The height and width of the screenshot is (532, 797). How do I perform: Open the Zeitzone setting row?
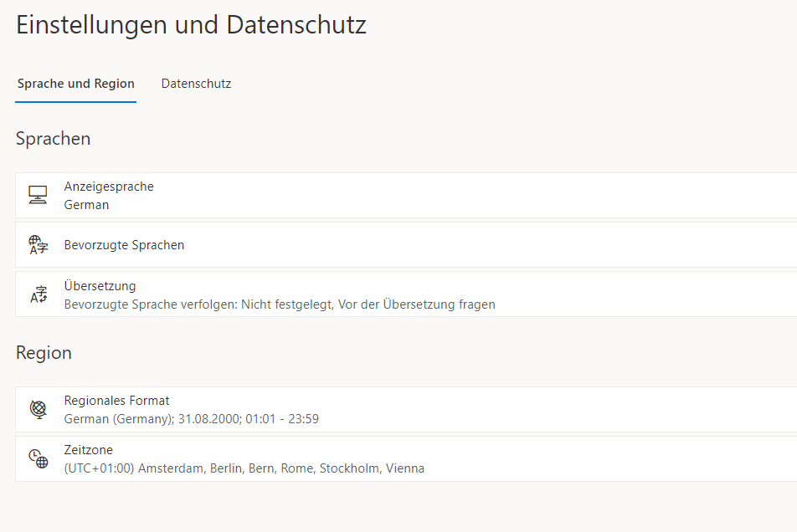[x=406, y=458]
